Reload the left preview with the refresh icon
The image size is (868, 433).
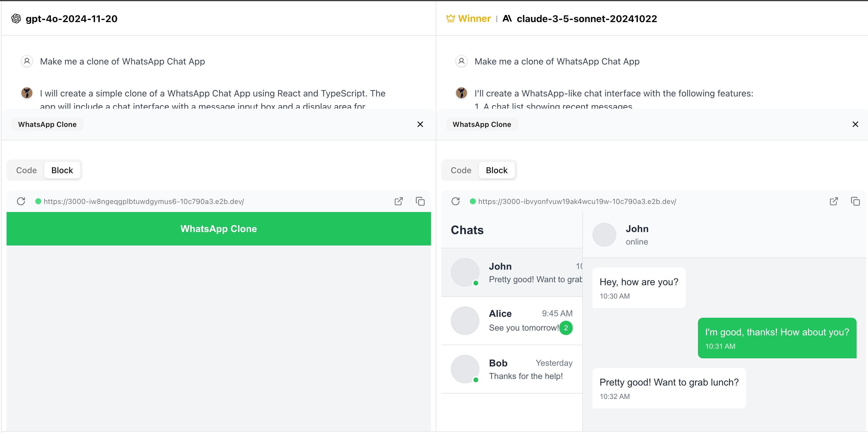pyautogui.click(x=21, y=201)
